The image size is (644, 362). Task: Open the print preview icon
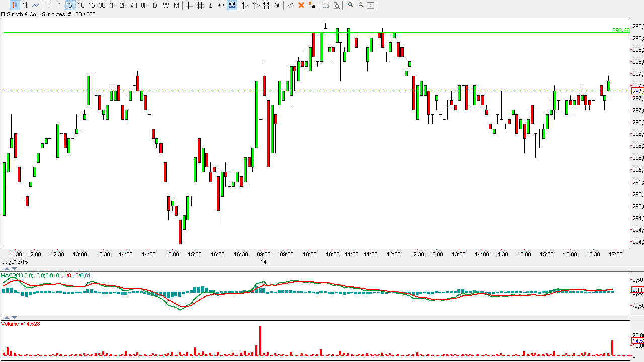(336, 5)
